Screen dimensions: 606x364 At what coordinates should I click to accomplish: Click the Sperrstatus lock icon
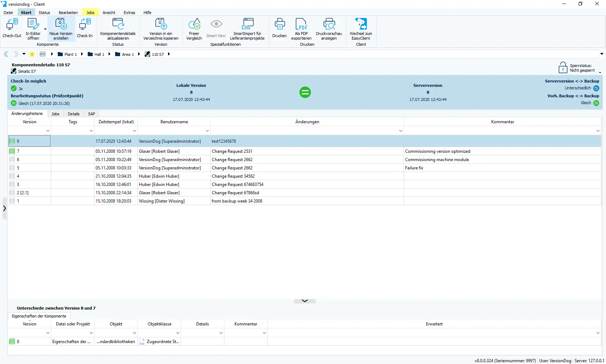pos(563,67)
